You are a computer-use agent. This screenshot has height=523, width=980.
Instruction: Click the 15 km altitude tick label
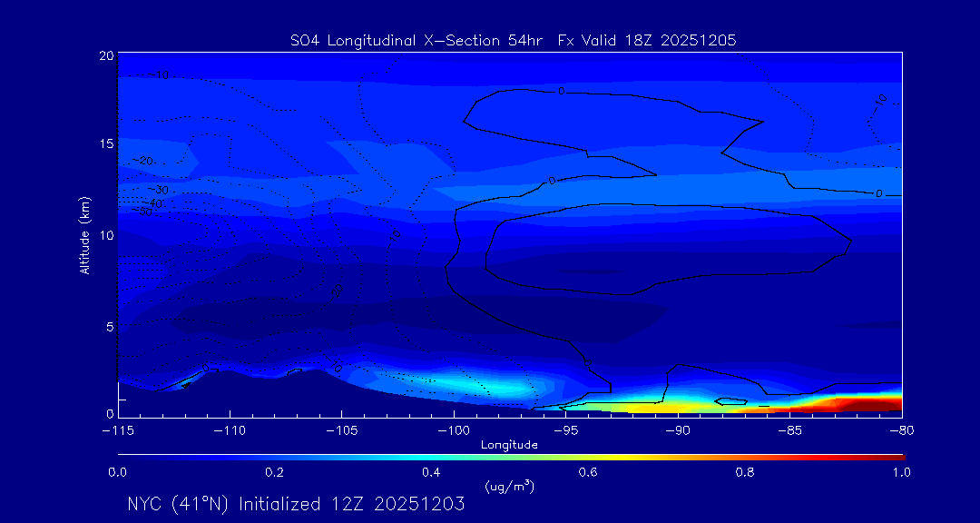click(x=105, y=144)
